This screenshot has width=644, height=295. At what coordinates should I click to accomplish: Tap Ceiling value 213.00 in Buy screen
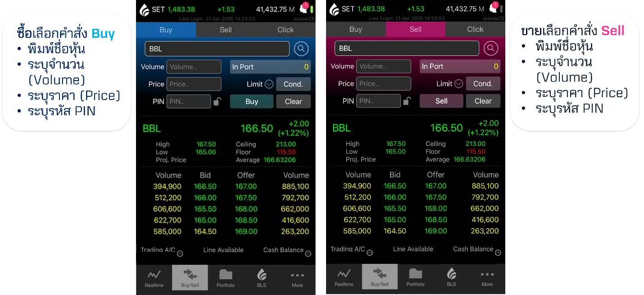(286, 145)
